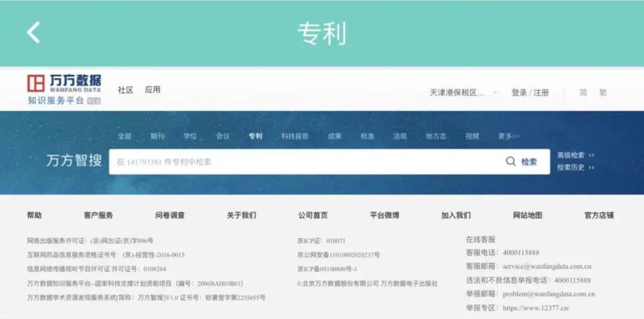
Task: Click the 万方数据学术资源发现服务系统 line
Action: coord(146,297)
